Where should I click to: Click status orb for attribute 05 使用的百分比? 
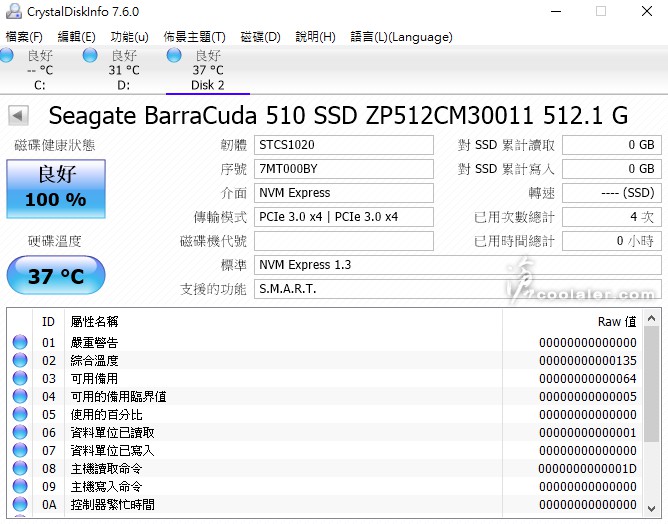point(20,414)
